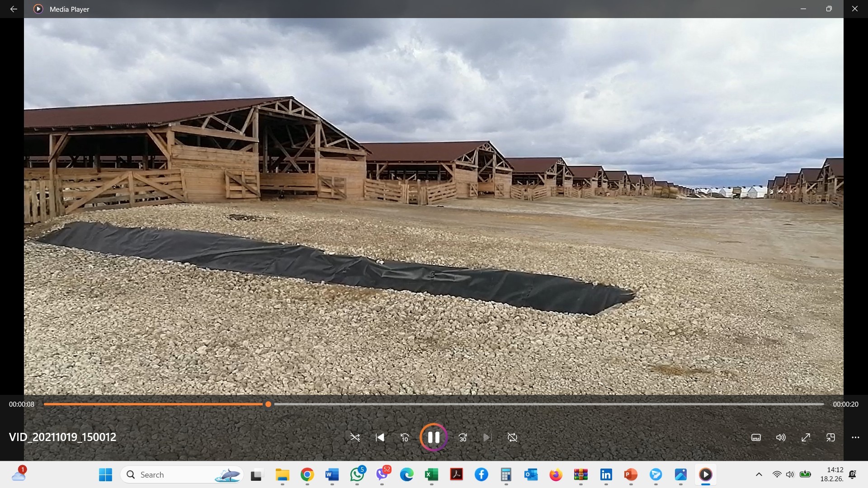868x488 pixels.
Task: Click the VID_20211019_150012 title
Action: (x=62, y=437)
